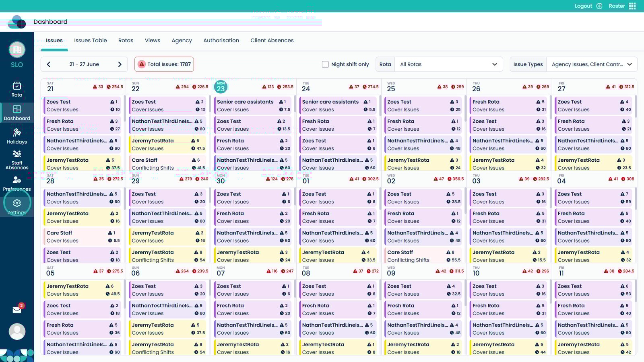Go to next week with right chevron
Image resolution: width=644 pixels, height=362 pixels.
point(120,64)
